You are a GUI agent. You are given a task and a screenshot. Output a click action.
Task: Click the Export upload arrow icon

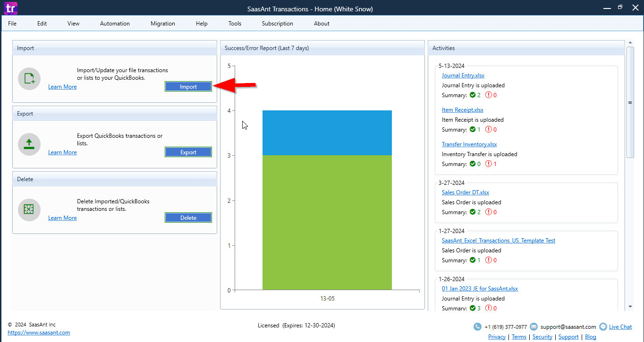coord(29,144)
